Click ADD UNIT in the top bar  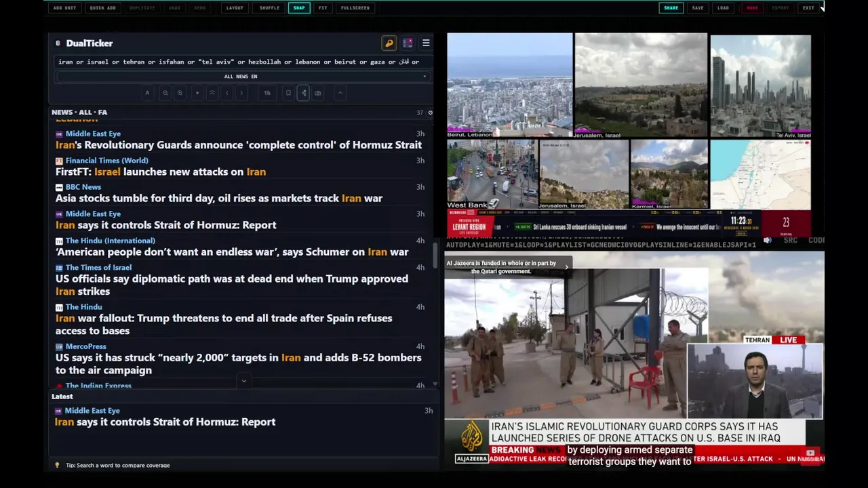64,8
